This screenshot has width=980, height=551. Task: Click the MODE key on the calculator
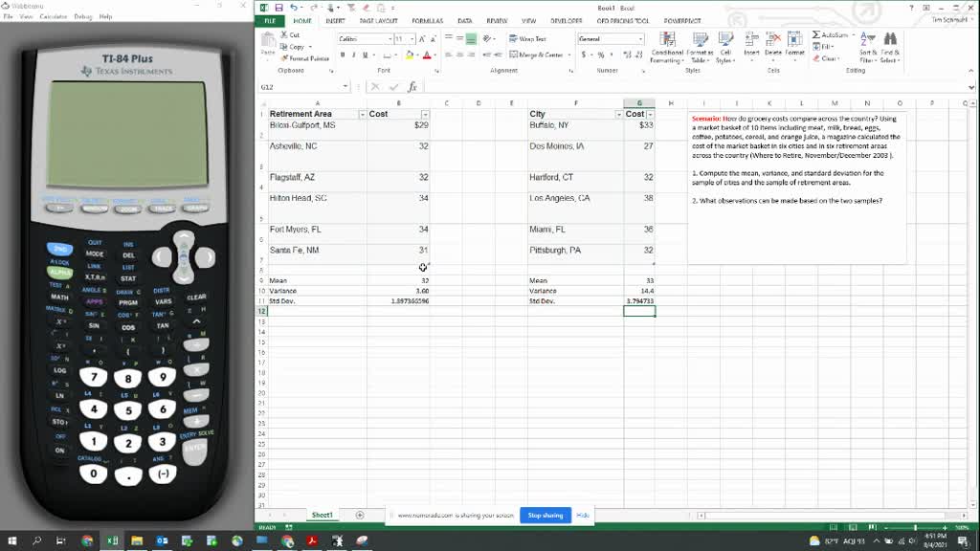coord(95,254)
